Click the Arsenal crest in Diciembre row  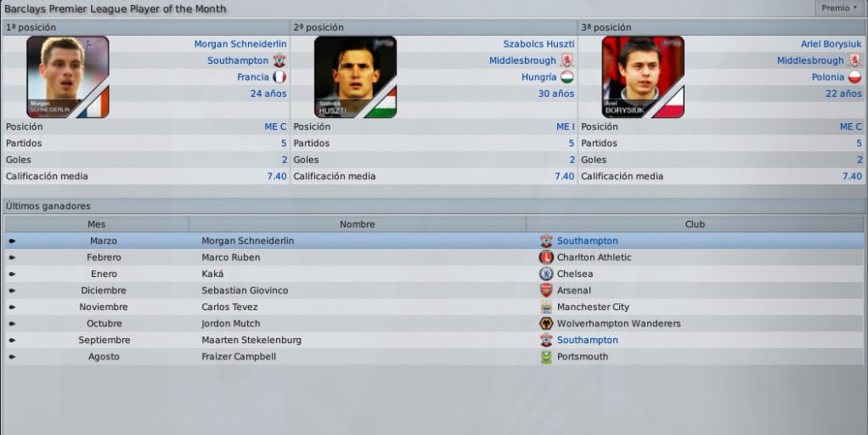546,291
